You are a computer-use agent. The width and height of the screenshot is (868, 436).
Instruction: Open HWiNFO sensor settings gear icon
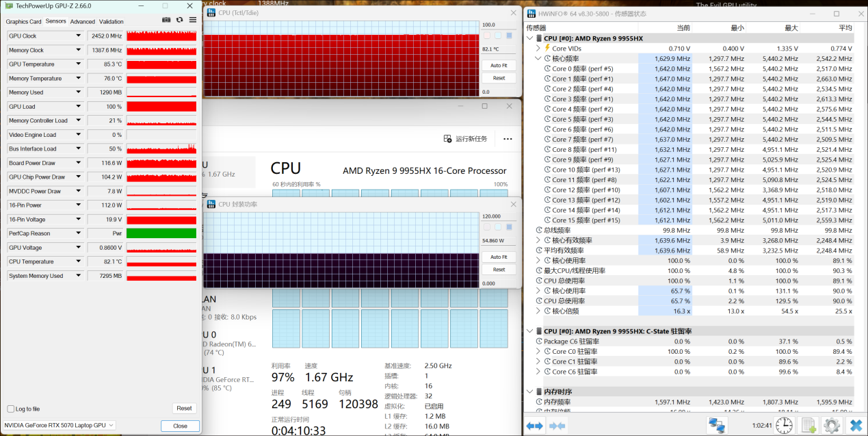tap(831, 426)
